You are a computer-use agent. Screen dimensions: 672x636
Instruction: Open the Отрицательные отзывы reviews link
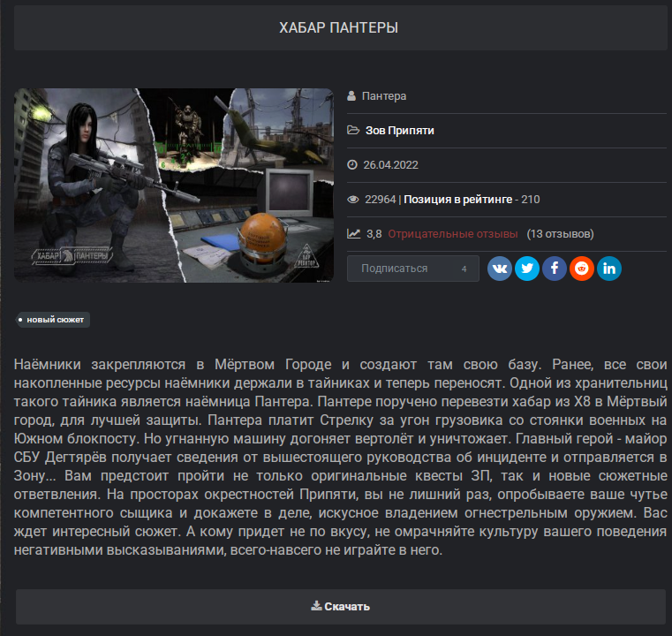pos(453,234)
